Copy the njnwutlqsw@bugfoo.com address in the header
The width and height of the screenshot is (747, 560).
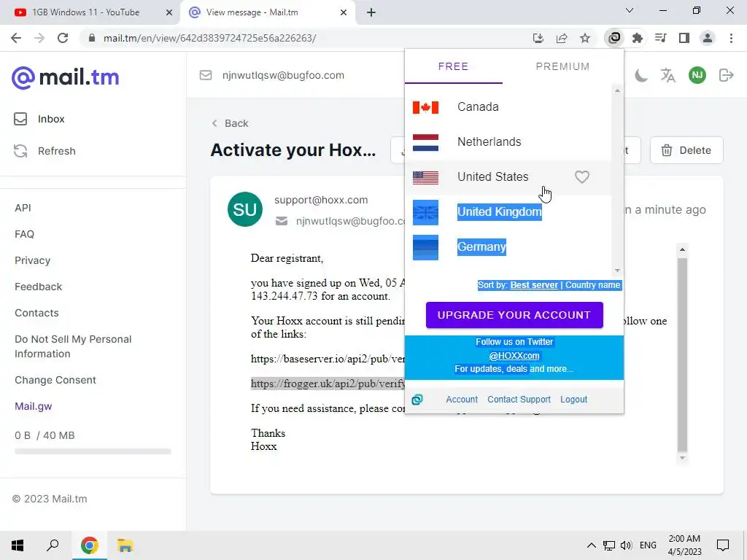(x=283, y=75)
